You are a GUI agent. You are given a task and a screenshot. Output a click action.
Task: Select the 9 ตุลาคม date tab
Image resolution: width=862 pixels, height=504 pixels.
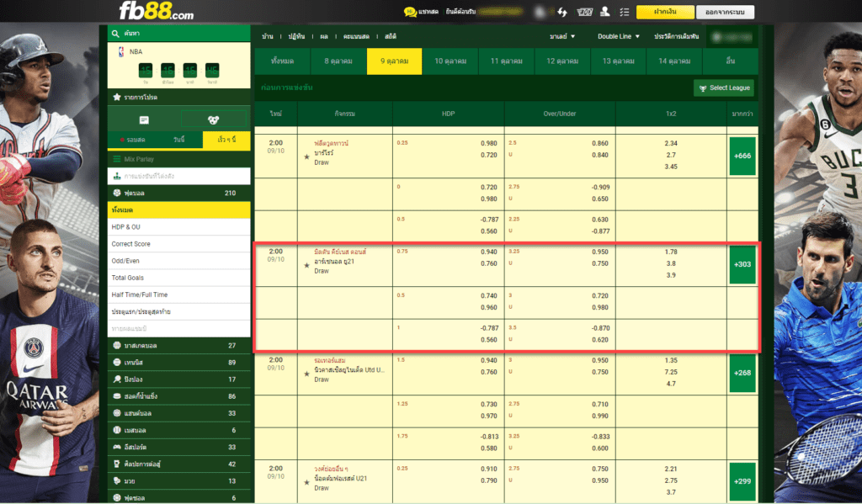[x=394, y=61]
